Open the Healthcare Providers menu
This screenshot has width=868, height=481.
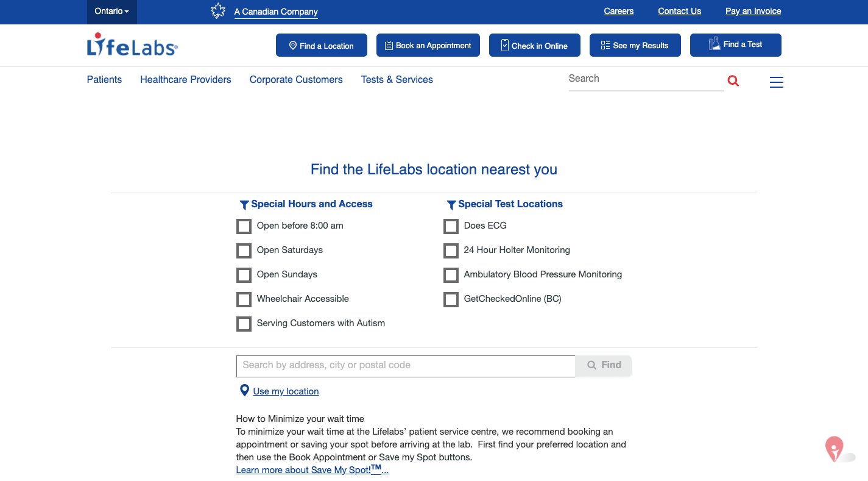tap(186, 80)
